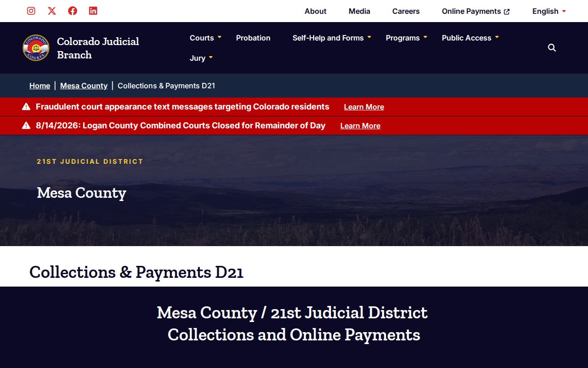The image size is (588, 368).
Task: Click the Mesa County breadcrumb link
Action: (84, 86)
